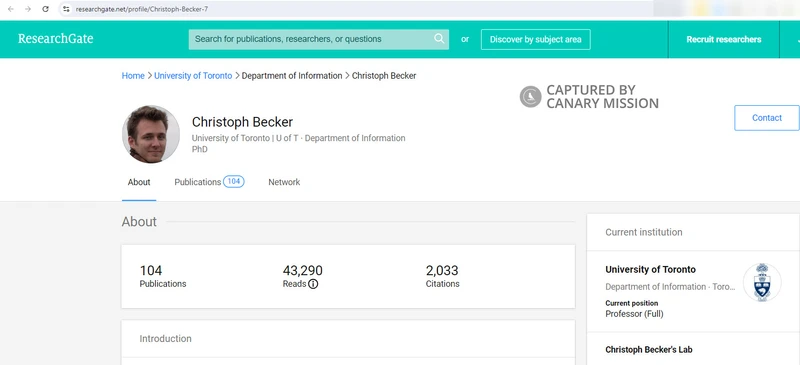Click the Reads info circle icon
This screenshot has height=365, width=800.
pos(313,284)
